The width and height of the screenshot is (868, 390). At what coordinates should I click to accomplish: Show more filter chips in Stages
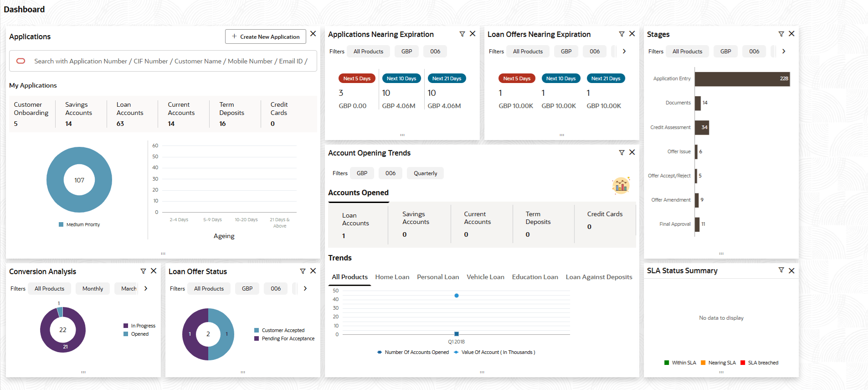tap(784, 52)
